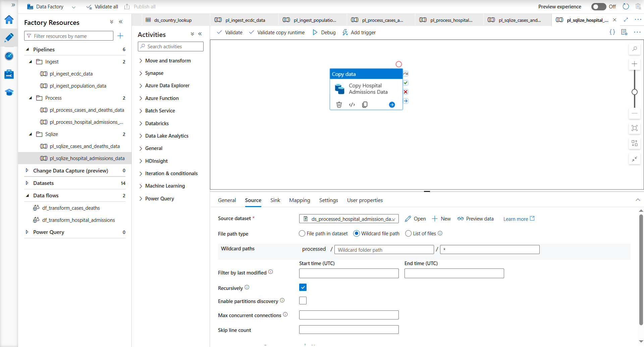Open the Home hub icon
The image size is (644, 347).
coord(9,20)
